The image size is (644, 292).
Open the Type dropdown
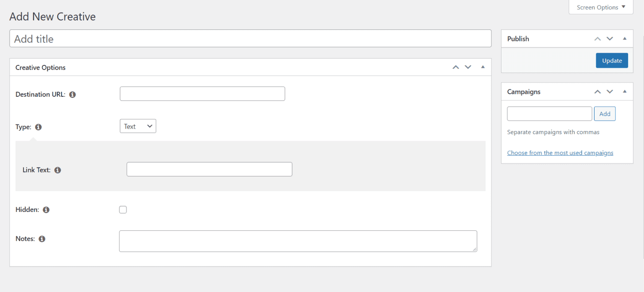[x=138, y=126]
